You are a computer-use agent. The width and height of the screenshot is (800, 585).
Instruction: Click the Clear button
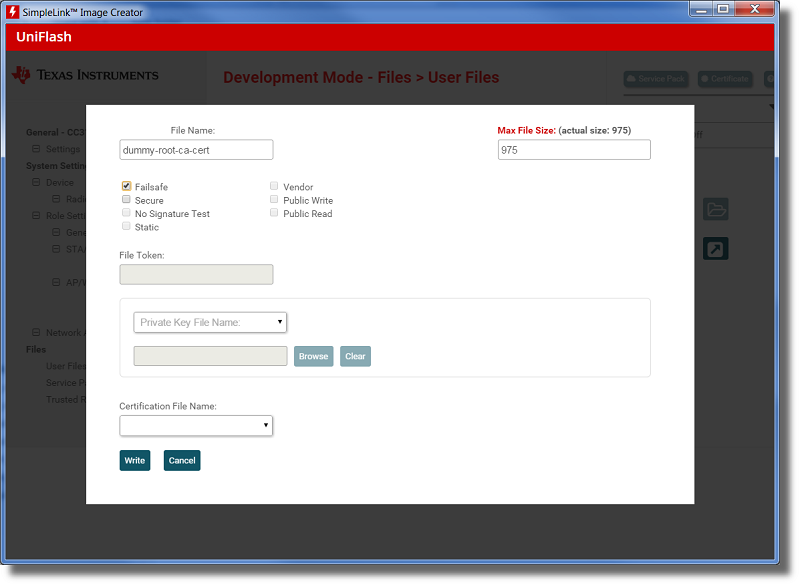pyautogui.click(x=355, y=356)
